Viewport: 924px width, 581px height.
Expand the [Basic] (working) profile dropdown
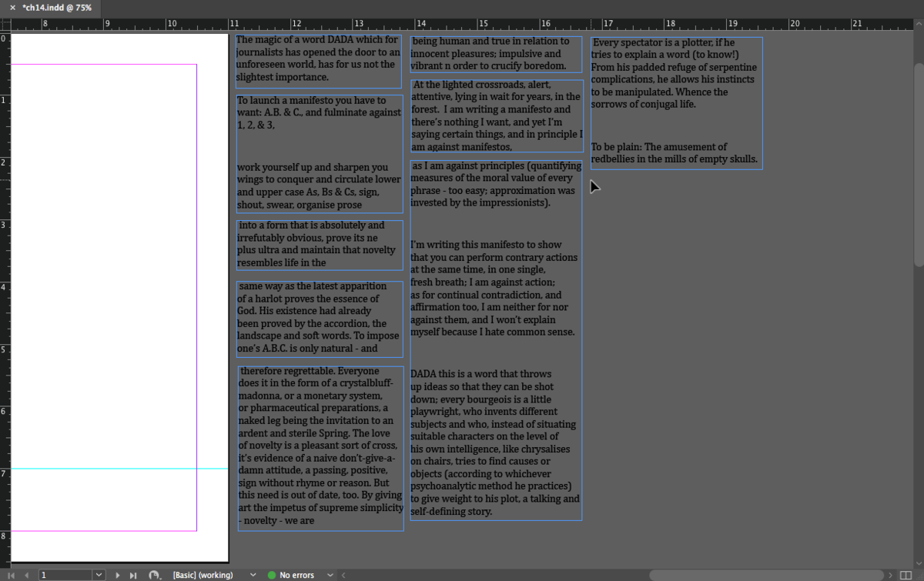[253, 575]
